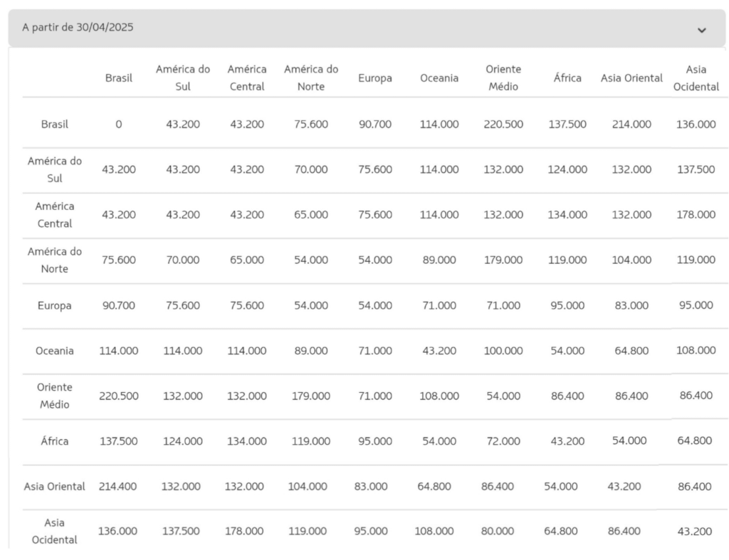Viewport: 729px width, 560px height.
Task: Click Oceania row Oriente Médio value 100.000
Action: (x=503, y=351)
